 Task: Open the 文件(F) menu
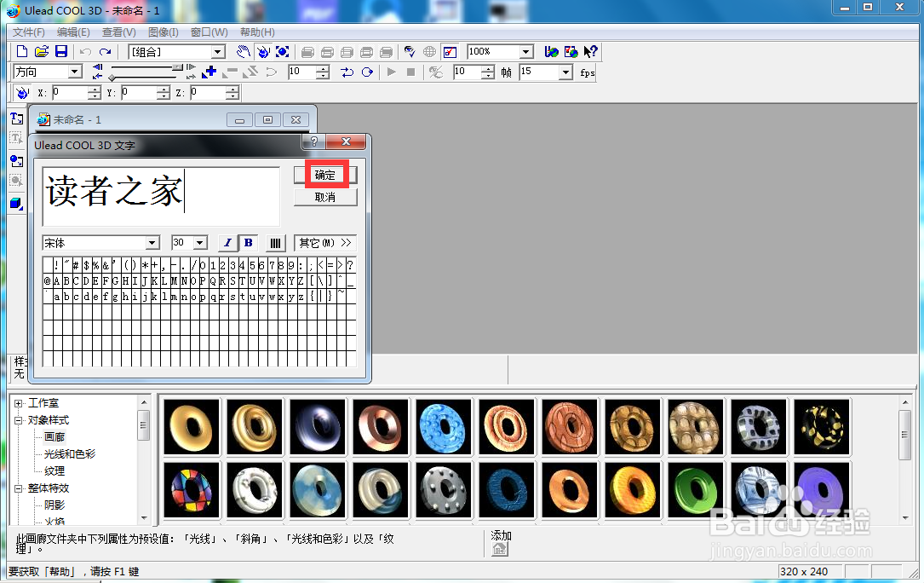coord(29,32)
